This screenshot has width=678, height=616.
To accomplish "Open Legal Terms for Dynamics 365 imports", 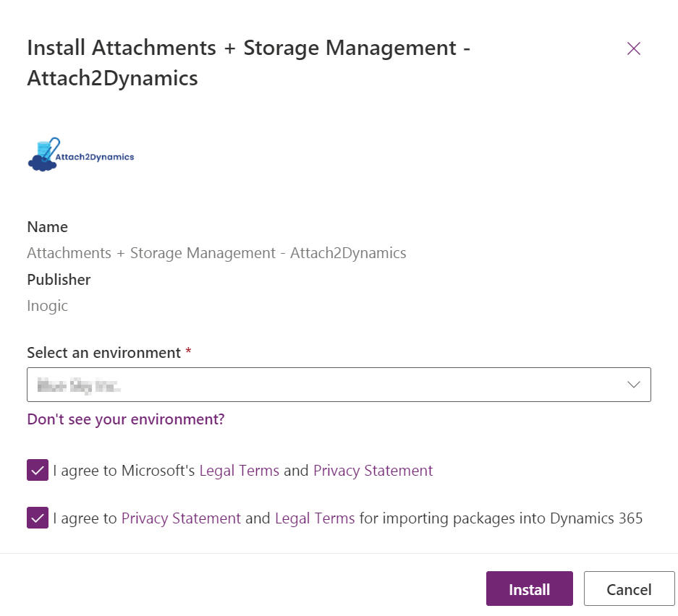I will click(x=314, y=518).
